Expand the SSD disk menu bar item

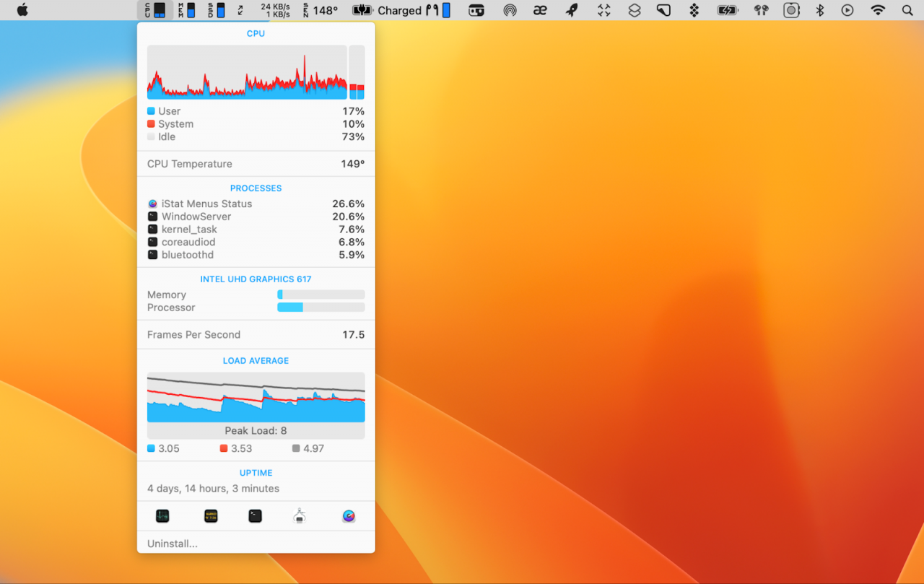[216, 10]
